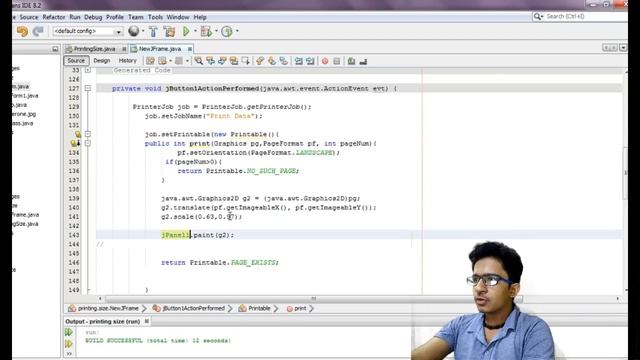The height and width of the screenshot is (360, 640).
Task: Collapse the new Printable() fold
Action: point(88,134)
